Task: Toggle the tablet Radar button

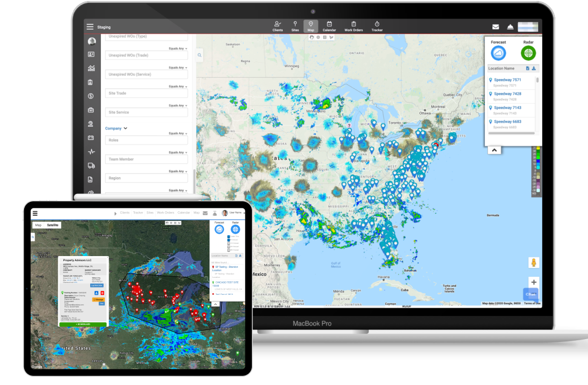Action: click(x=236, y=229)
